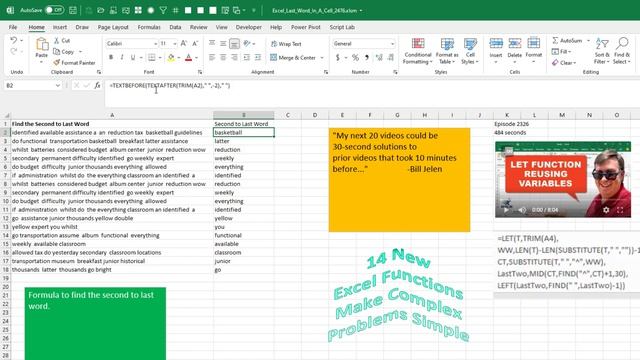Click the video volume speaker icon
This screenshot has width=640, height=360.
click(x=522, y=210)
